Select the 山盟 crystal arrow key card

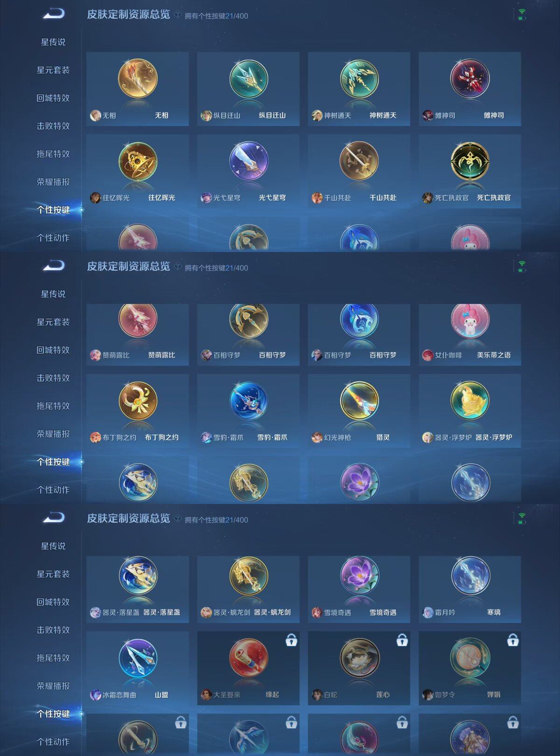tap(138, 668)
